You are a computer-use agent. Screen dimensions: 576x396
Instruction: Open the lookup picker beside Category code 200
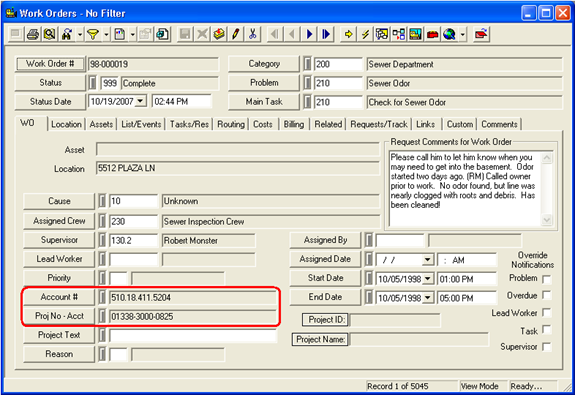point(307,64)
